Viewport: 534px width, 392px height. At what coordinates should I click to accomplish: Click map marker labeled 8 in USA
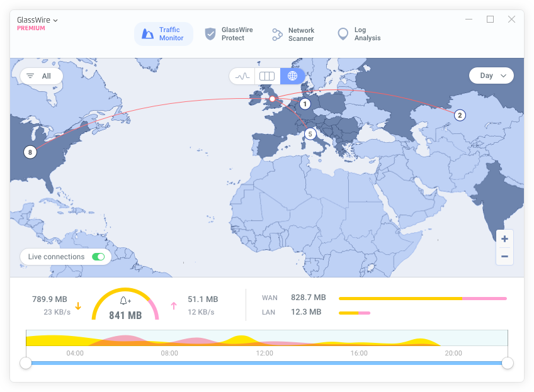coord(30,152)
